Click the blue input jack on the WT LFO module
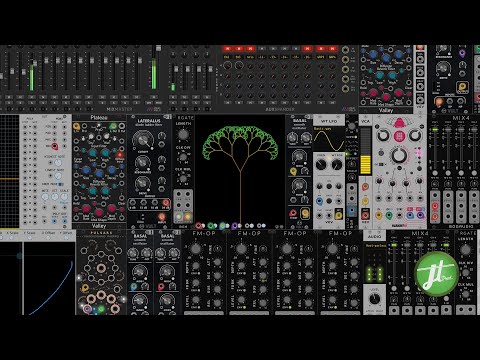Screen dimensions: 480x360 click(319, 201)
